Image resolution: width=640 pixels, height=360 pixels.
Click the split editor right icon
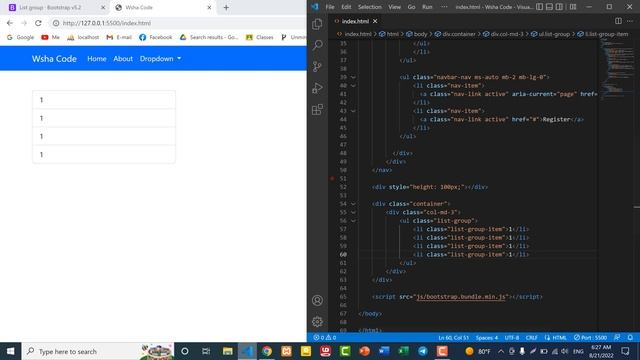tap(618, 21)
